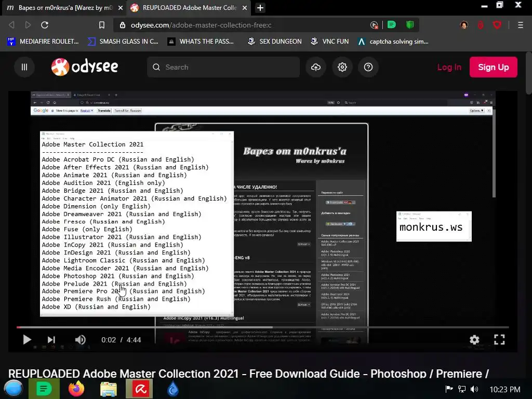Viewport: 532px width, 399px height.
Task: Close the REUPLOADED Adobe Master tab
Action: (245, 8)
